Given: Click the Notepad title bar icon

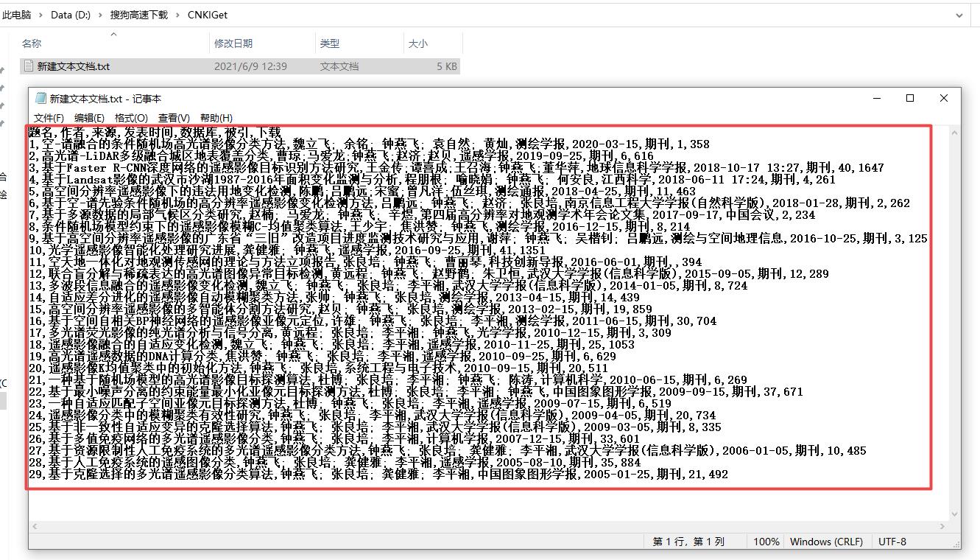Looking at the screenshot, I should tap(40, 98).
